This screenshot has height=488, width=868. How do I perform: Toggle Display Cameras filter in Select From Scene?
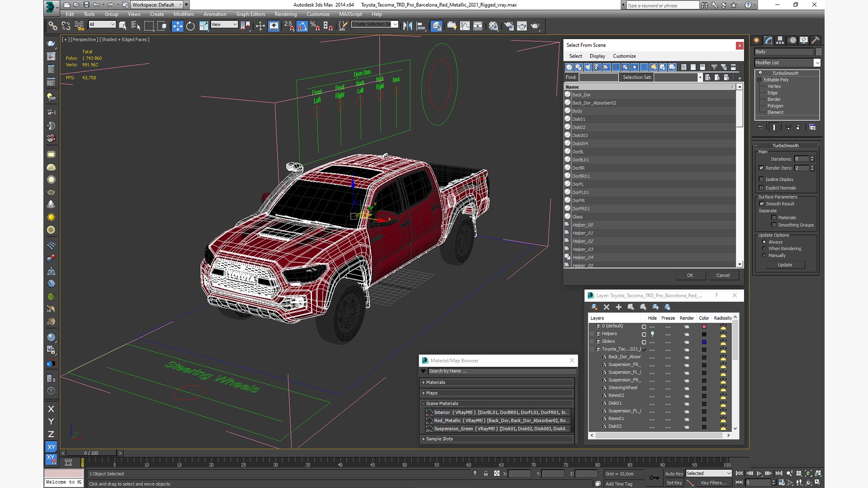597,67
